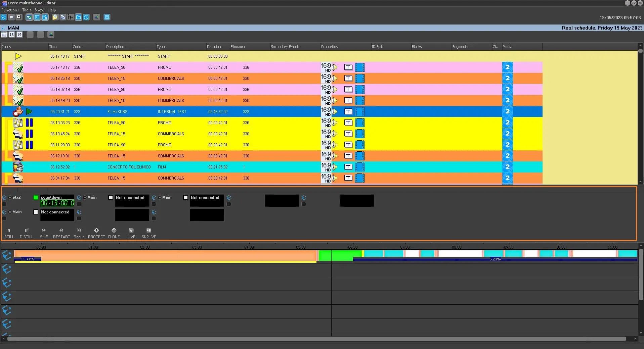
Task: Click the Duration column header
Action: coord(214,47)
